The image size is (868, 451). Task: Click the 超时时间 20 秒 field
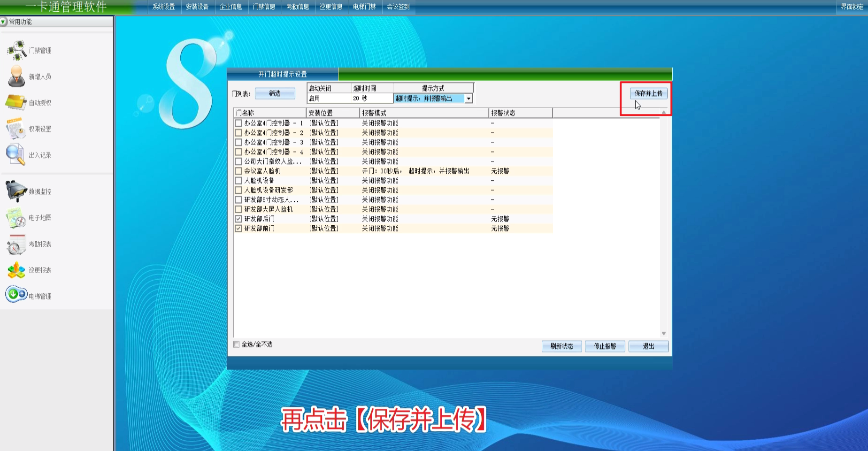pos(372,99)
